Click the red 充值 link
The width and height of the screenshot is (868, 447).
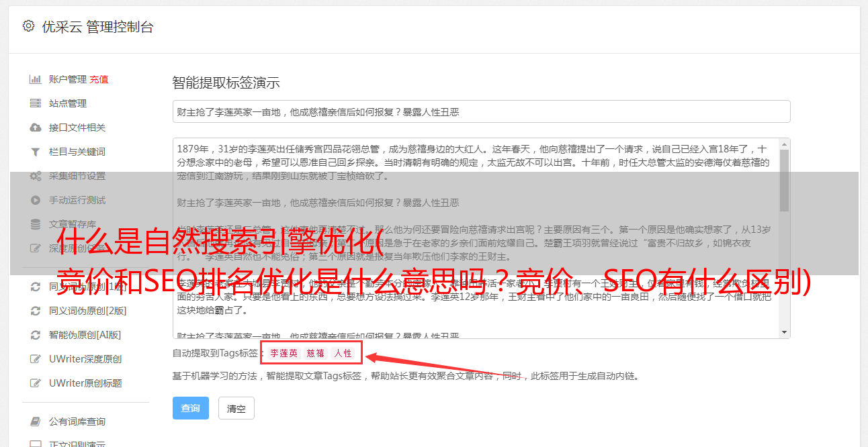click(99, 79)
